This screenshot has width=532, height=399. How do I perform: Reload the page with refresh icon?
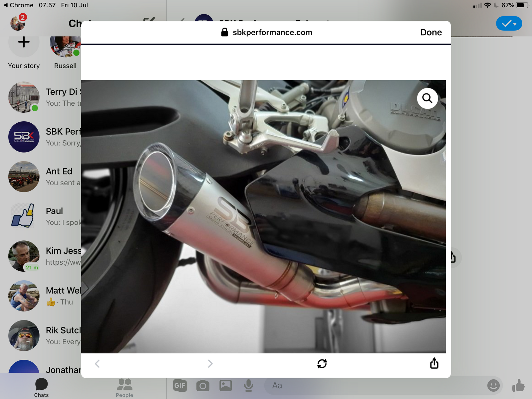tap(322, 363)
